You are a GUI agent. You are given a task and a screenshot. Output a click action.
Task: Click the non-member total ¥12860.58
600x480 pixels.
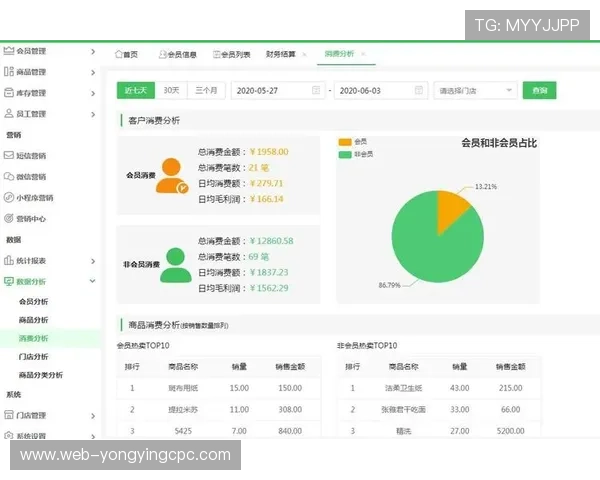pyautogui.click(x=272, y=241)
